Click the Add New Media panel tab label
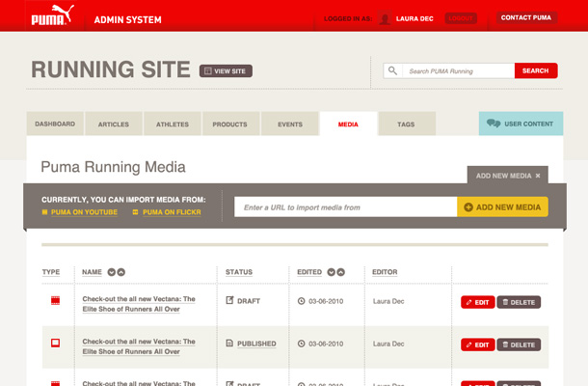 503,176
